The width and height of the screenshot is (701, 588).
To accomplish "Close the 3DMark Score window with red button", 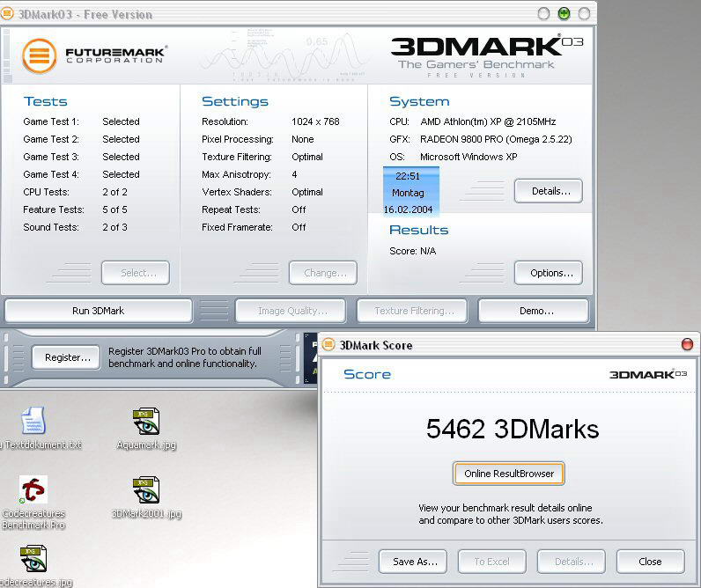I will (687, 344).
